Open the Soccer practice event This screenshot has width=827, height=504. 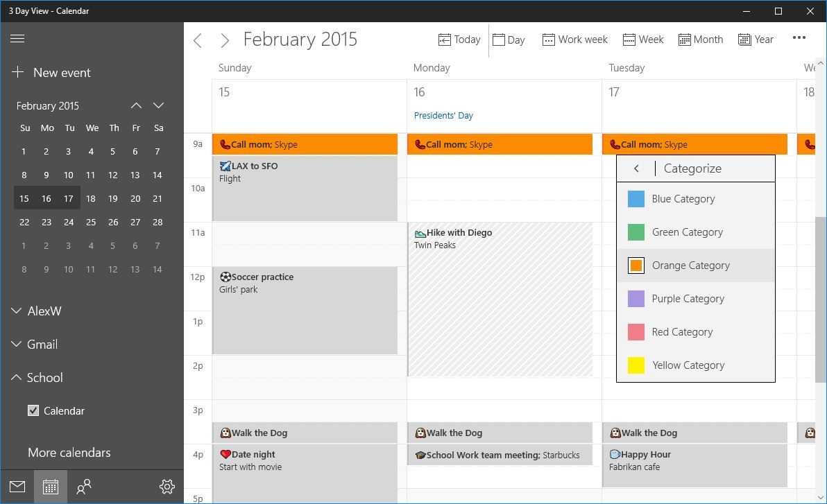click(305, 311)
